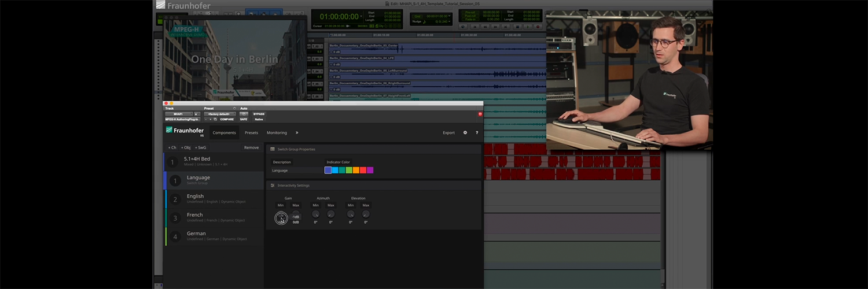Toggle the COMPARE button

pos(227,119)
